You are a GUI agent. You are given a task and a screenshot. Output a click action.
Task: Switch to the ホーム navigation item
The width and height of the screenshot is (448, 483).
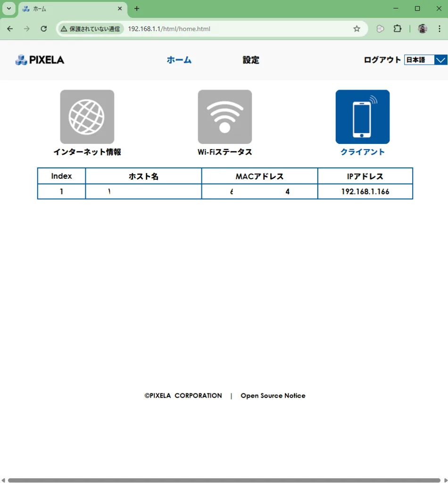coord(179,60)
